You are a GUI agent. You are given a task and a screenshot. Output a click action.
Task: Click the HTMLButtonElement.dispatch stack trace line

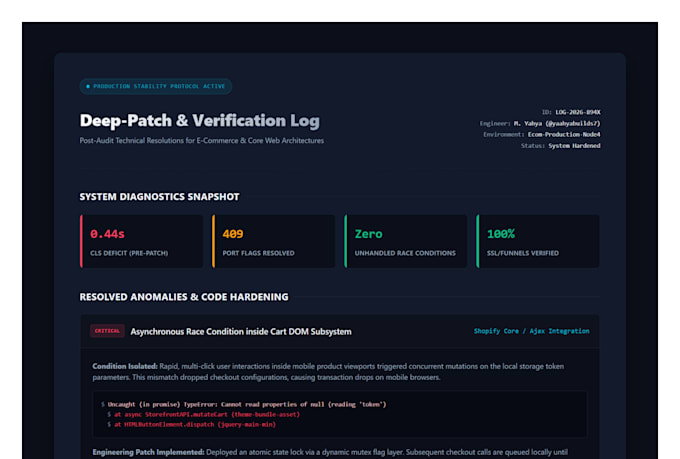195,424
